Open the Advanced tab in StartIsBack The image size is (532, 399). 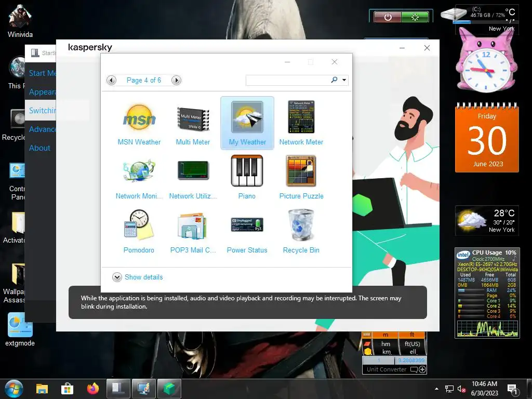coord(42,129)
